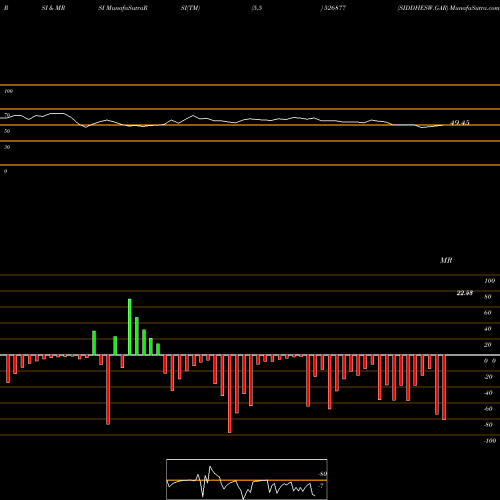Click the 'SI MunafaSutraR' header label
This screenshot has width=500, height=500.
tap(123, 8)
